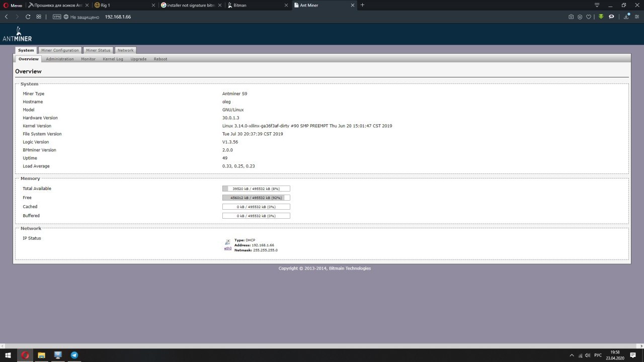The width and height of the screenshot is (644, 362).
Task: Open the Windows Start menu
Action: [x=9, y=355]
